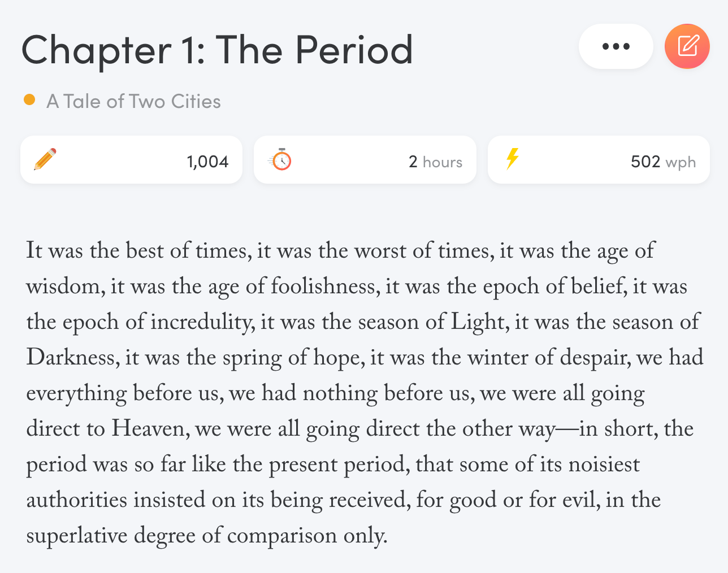Open the three-dots more options menu

pyautogui.click(x=616, y=46)
